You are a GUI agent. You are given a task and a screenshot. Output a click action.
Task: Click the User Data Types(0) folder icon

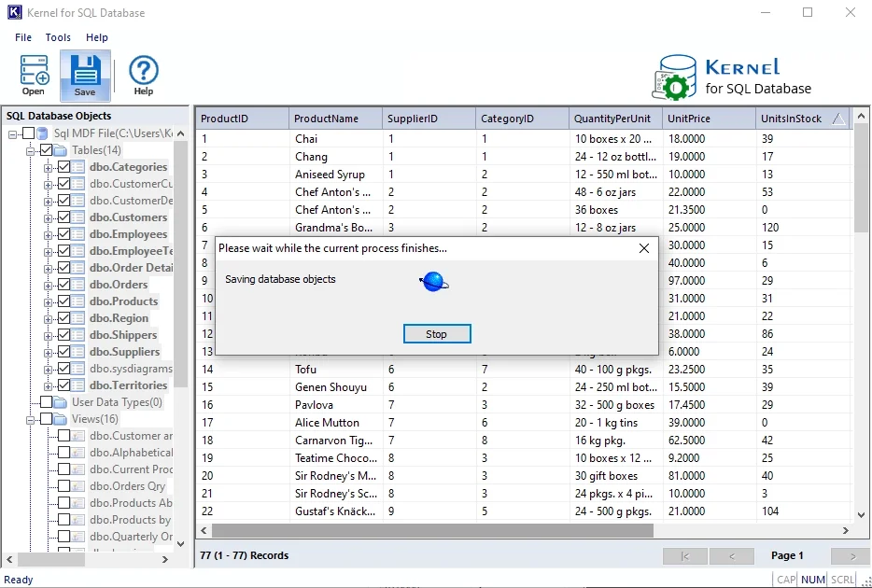(x=62, y=402)
